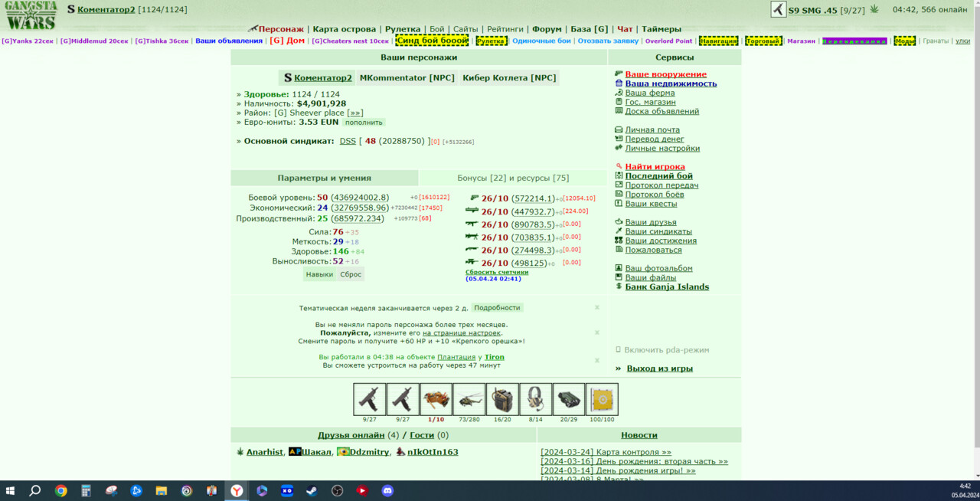
Task: Click the Yandex Browser taskbar icon
Action: tap(237, 490)
